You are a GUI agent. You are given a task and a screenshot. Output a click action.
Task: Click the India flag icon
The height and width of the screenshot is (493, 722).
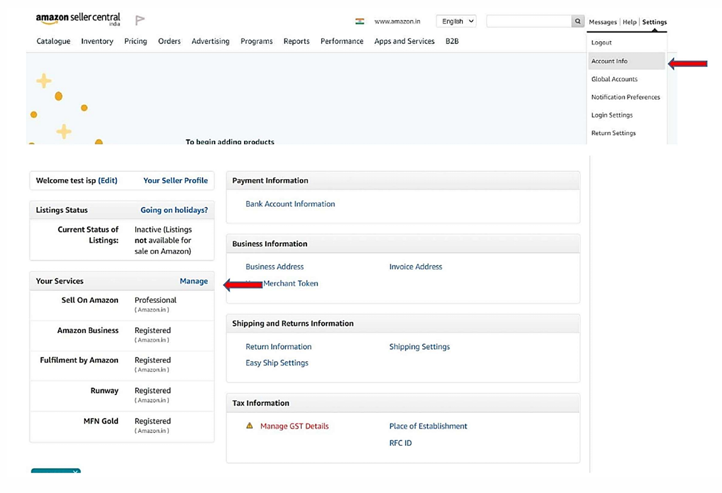point(360,21)
